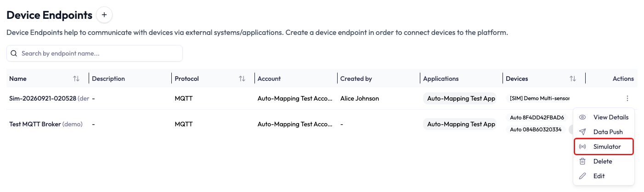Open the Test MQTT Broker endpoint name
The image size is (644, 192).
pos(35,124)
